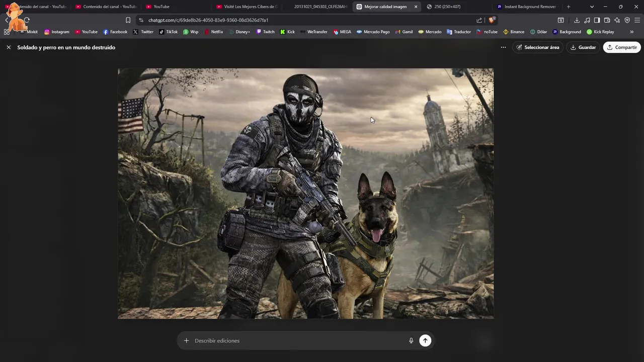Switch to the second Contenido del canal tab
This screenshot has height=362, width=644.
point(106,7)
